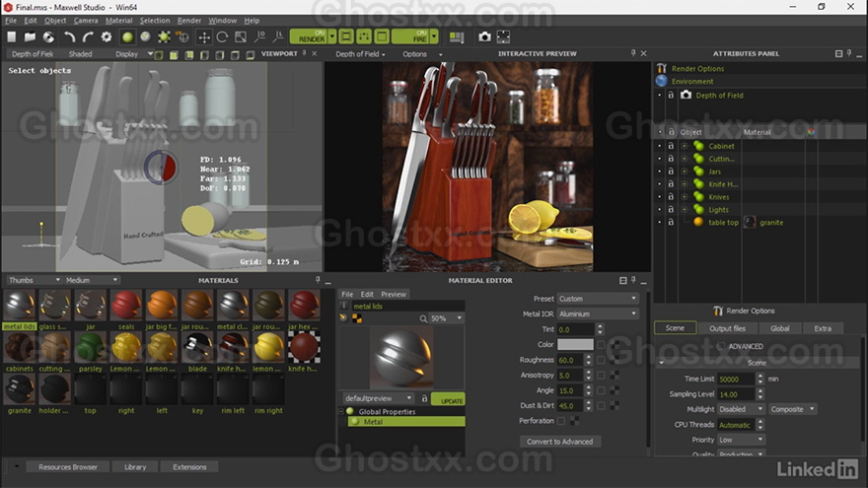
Task: Enable the Anisotropy texture checkbox
Action: [601, 376]
